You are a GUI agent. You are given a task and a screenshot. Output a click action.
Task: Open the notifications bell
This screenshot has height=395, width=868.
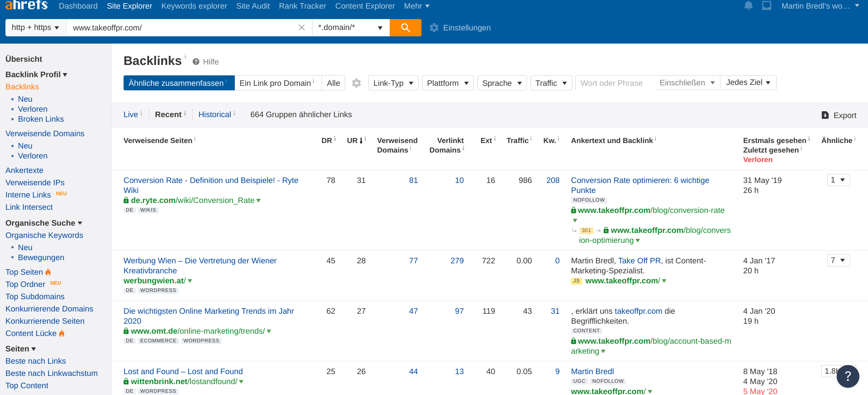click(x=749, y=6)
